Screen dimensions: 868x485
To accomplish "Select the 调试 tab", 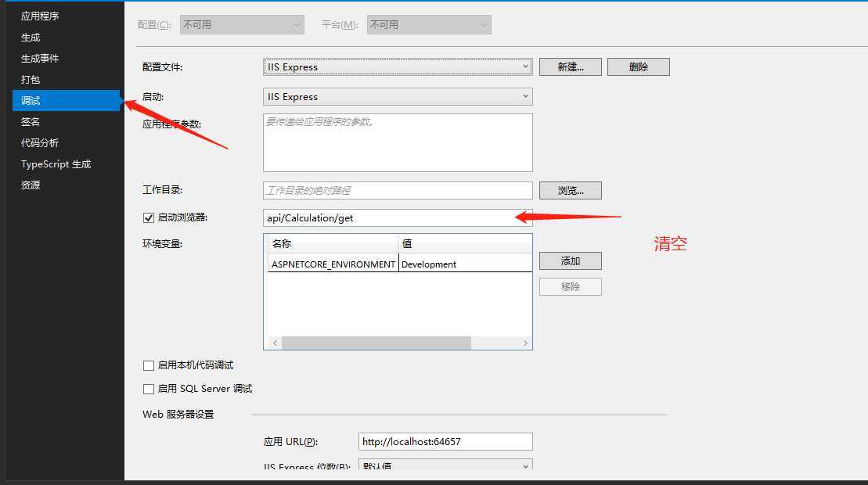I will [66, 100].
